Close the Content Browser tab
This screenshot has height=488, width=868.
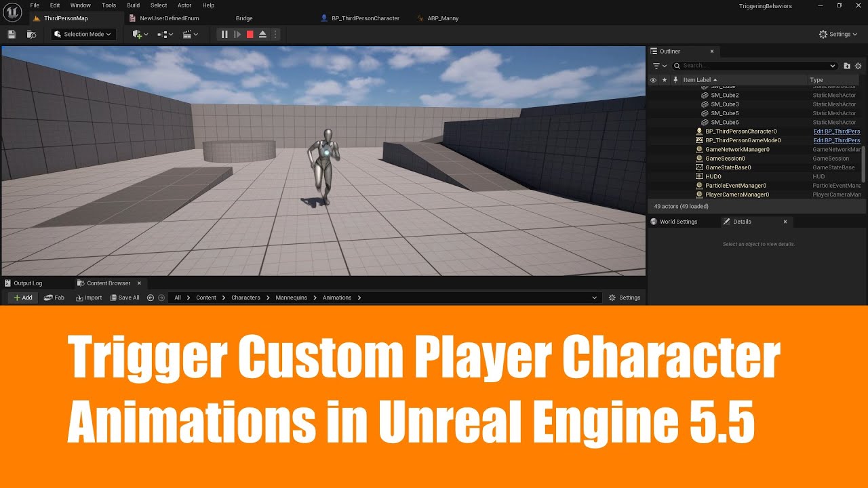coord(139,283)
